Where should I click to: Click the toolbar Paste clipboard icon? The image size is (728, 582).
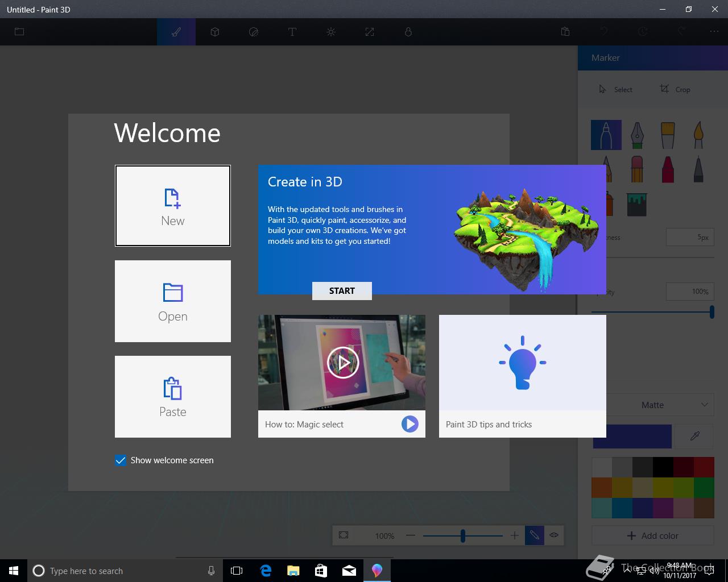[565, 32]
